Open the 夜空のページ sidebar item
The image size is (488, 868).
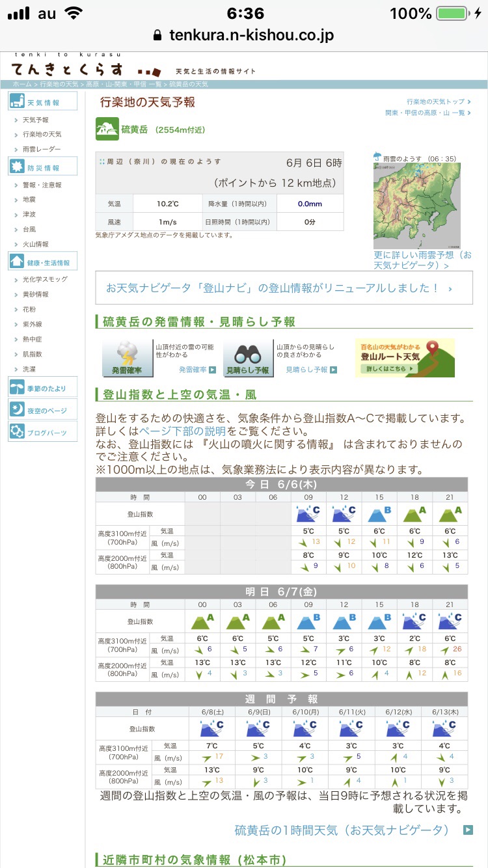pos(43,410)
